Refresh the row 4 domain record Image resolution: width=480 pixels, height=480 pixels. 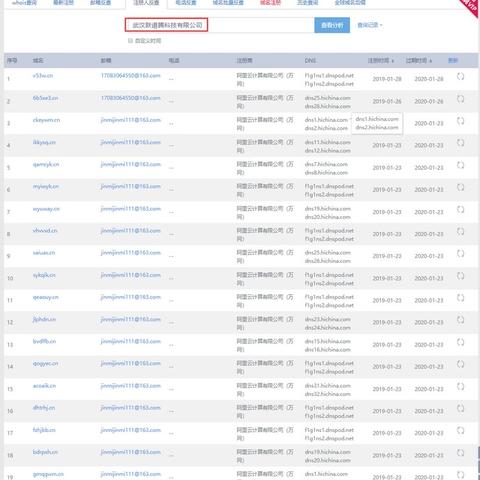(460, 143)
